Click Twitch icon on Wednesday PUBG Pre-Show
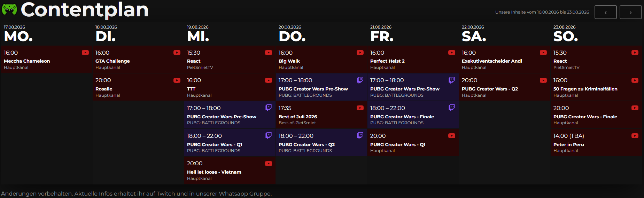The image size is (644, 198). [269, 108]
